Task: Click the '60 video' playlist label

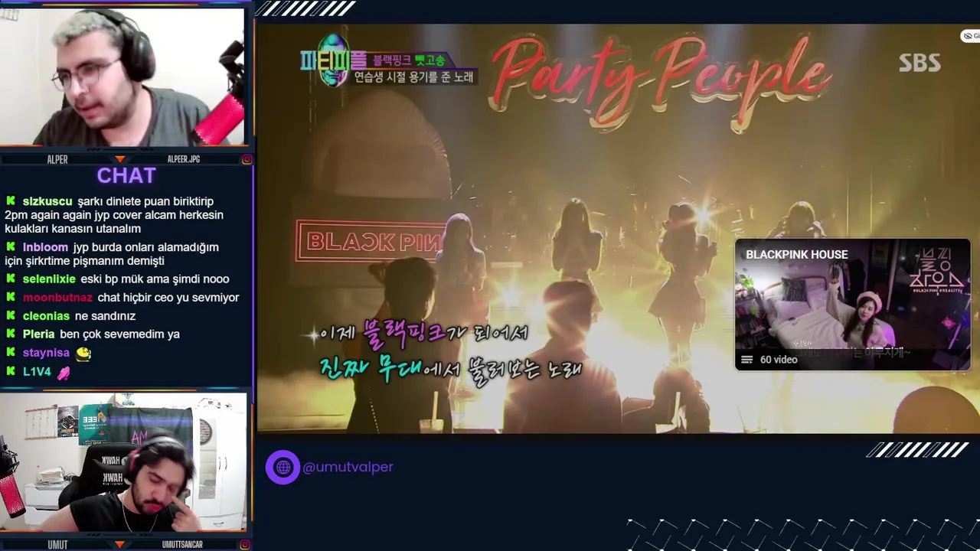Action: click(x=779, y=360)
